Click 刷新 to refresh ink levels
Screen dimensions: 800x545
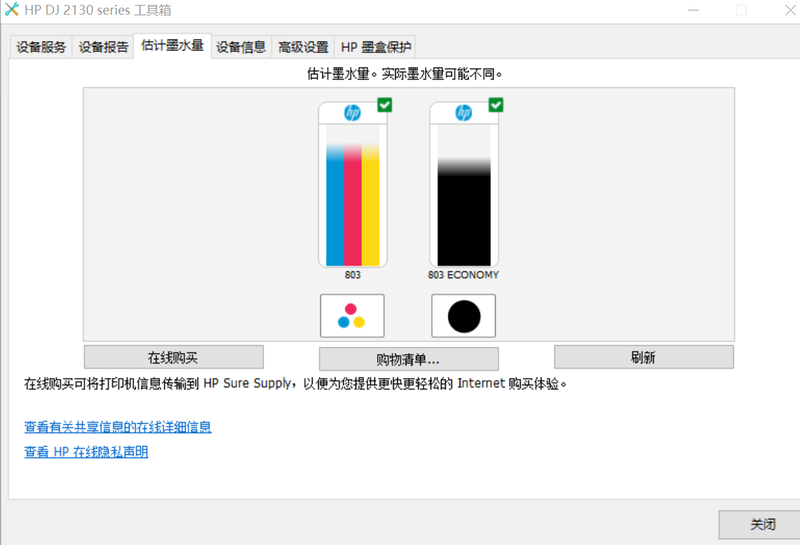(x=644, y=357)
